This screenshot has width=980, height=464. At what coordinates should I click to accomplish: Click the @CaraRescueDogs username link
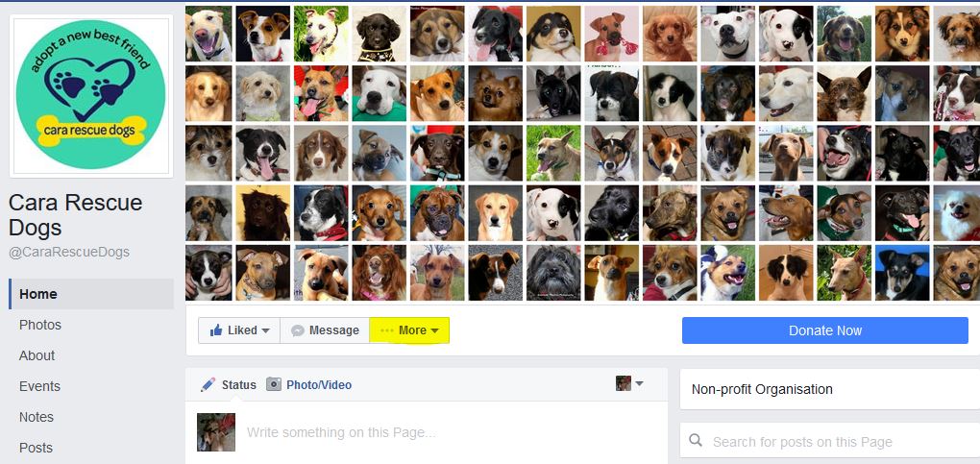pyautogui.click(x=69, y=252)
